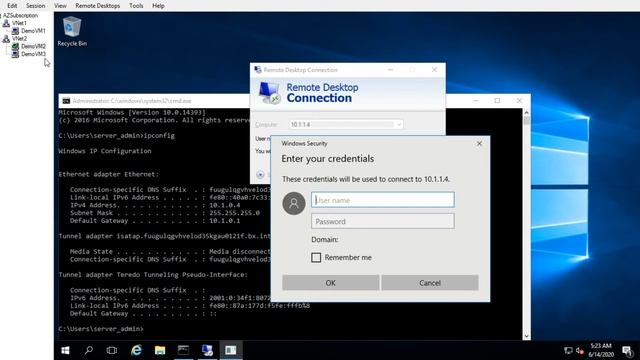
Task: Open the taskbar clock showing 5:23 AM
Action: (601, 350)
